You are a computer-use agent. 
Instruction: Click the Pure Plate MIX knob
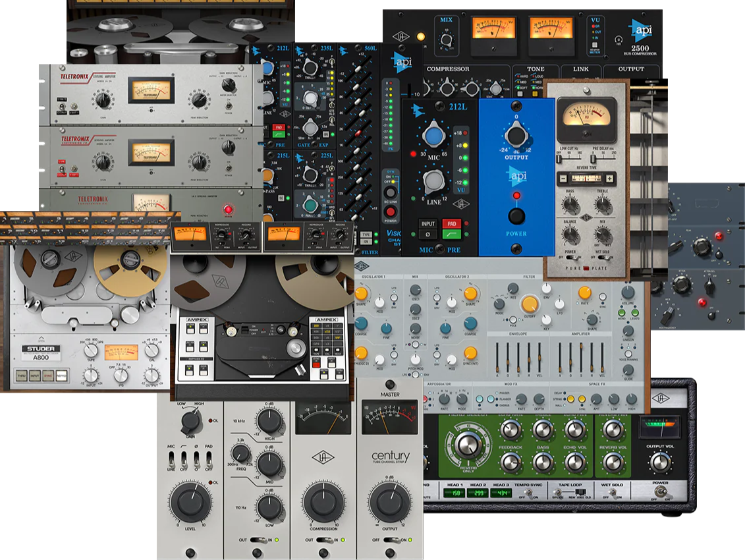click(x=603, y=235)
